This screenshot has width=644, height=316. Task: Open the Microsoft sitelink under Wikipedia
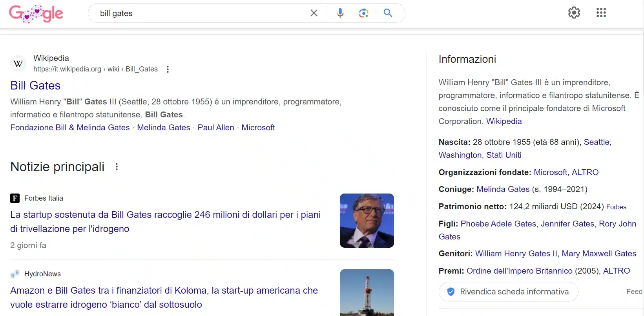(258, 128)
